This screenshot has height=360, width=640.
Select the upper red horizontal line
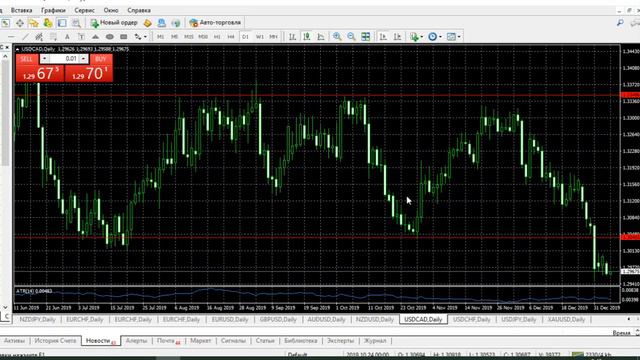(317, 95)
